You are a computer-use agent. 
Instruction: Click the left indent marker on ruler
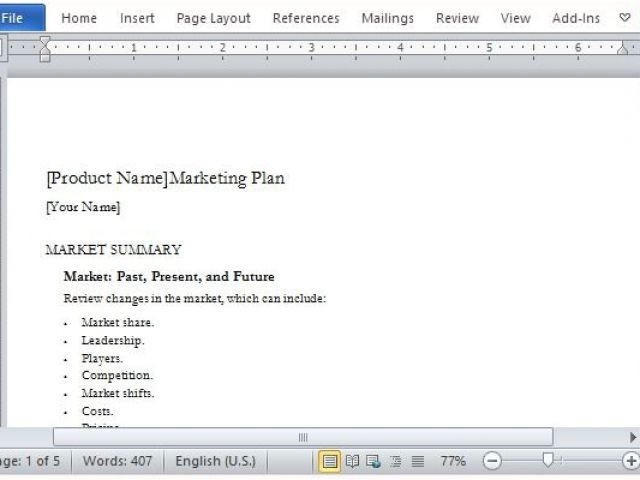(45, 49)
